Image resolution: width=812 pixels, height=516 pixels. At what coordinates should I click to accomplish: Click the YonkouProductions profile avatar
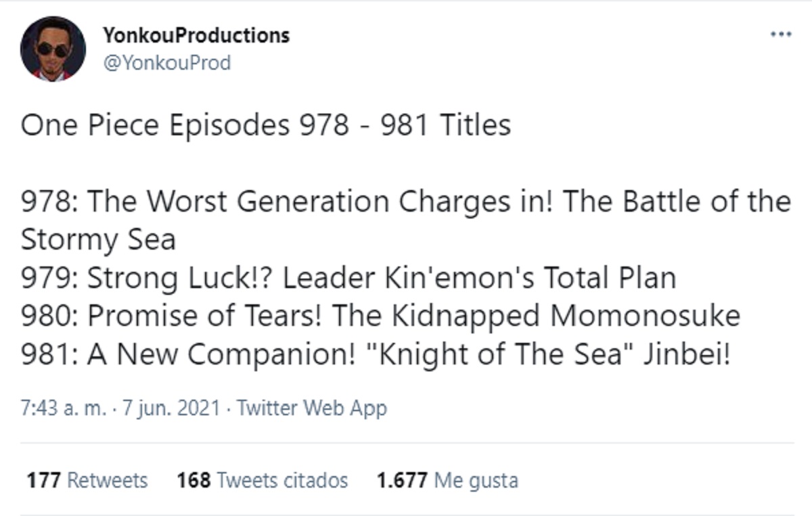click(53, 49)
